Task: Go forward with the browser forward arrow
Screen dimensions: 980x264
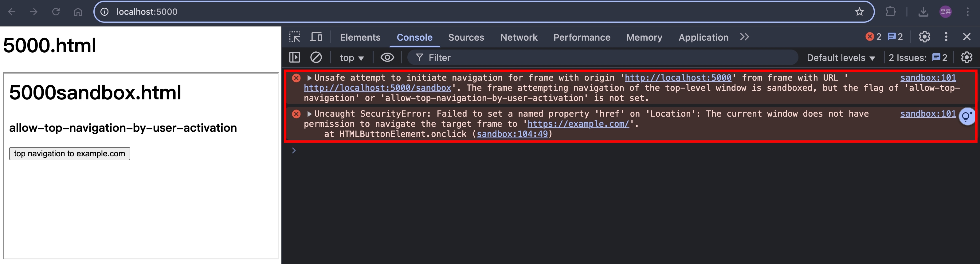Action: tap(34, 12)
